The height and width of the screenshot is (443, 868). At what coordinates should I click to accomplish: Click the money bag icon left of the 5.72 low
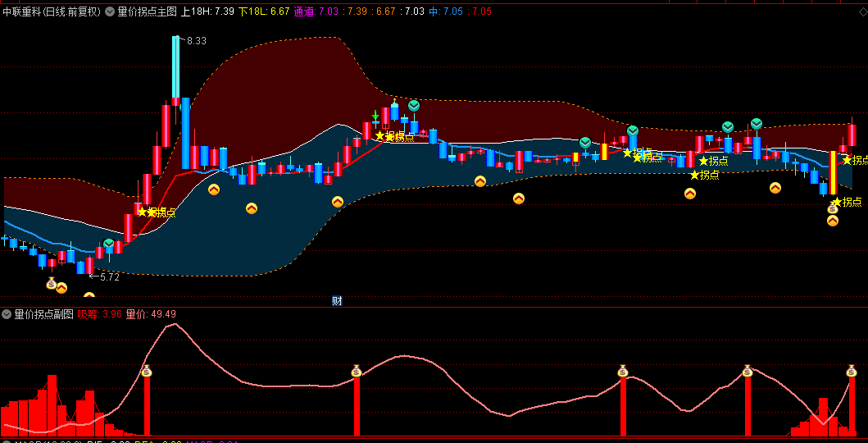[x=52, y=284]
